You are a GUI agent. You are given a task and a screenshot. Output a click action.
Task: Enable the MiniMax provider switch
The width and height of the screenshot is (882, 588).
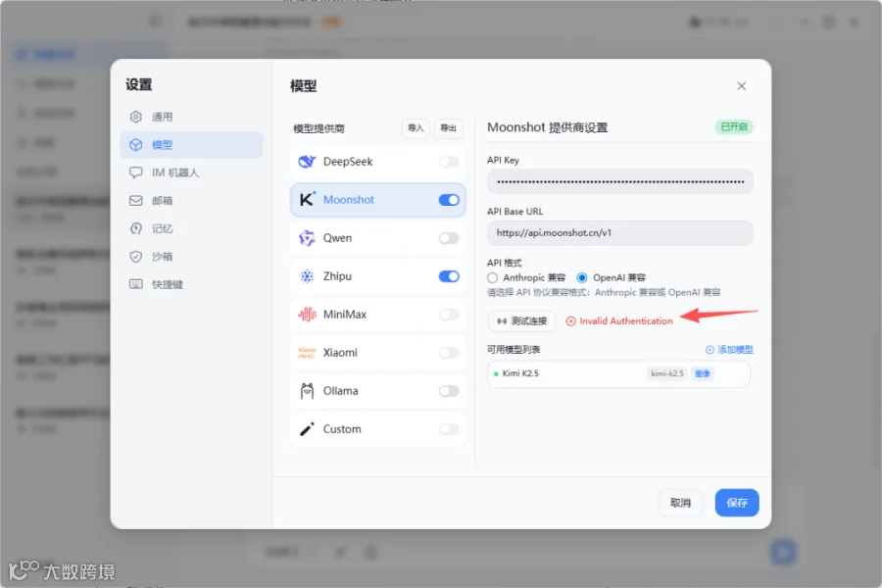pos(449,315)
